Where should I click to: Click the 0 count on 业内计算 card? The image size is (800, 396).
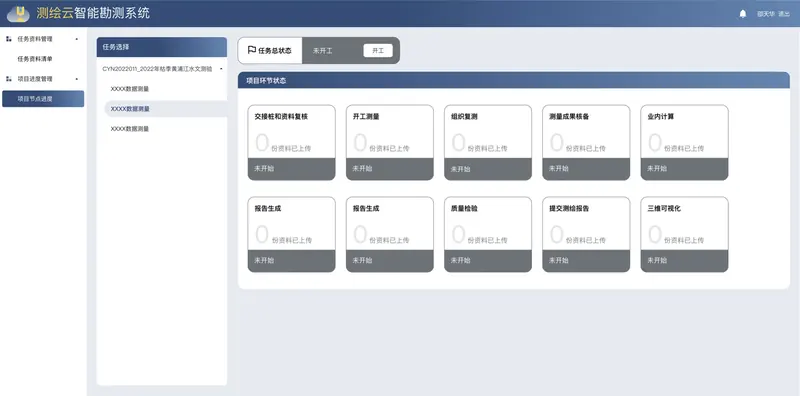coord(655,143)
